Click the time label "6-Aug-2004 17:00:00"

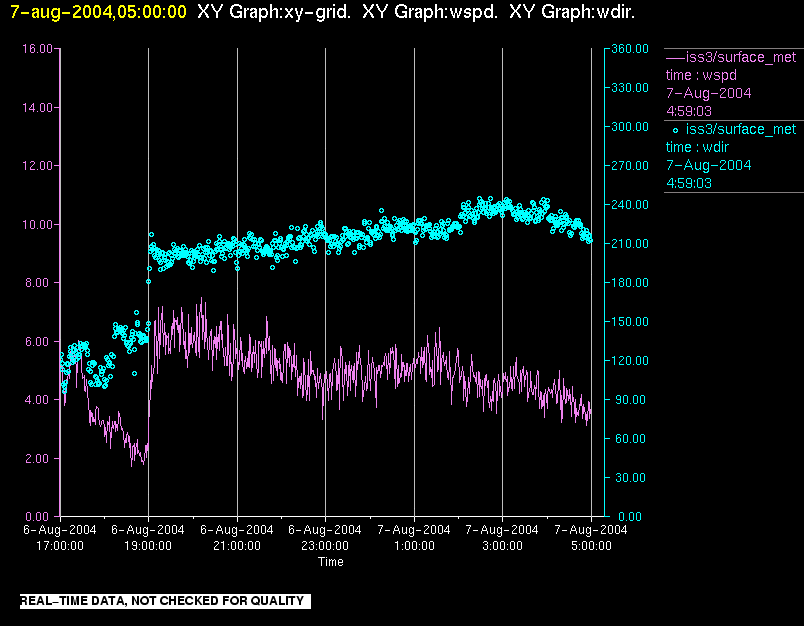[x=60, y=537]
